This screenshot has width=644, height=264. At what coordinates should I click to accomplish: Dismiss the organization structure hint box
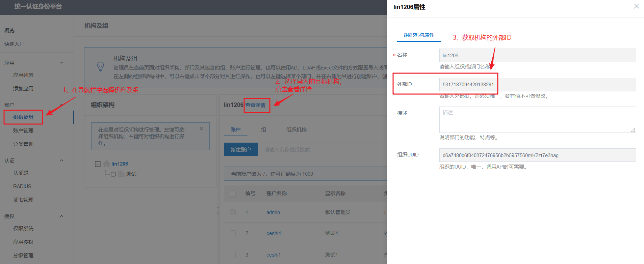coord(201,129)
